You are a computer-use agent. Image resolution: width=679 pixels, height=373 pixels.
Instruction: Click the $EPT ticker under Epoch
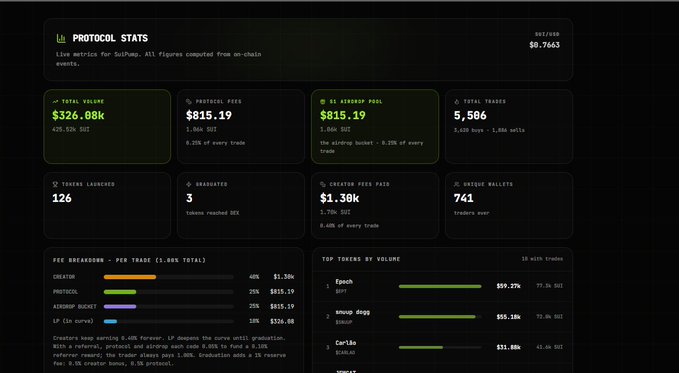click(341, 292)
